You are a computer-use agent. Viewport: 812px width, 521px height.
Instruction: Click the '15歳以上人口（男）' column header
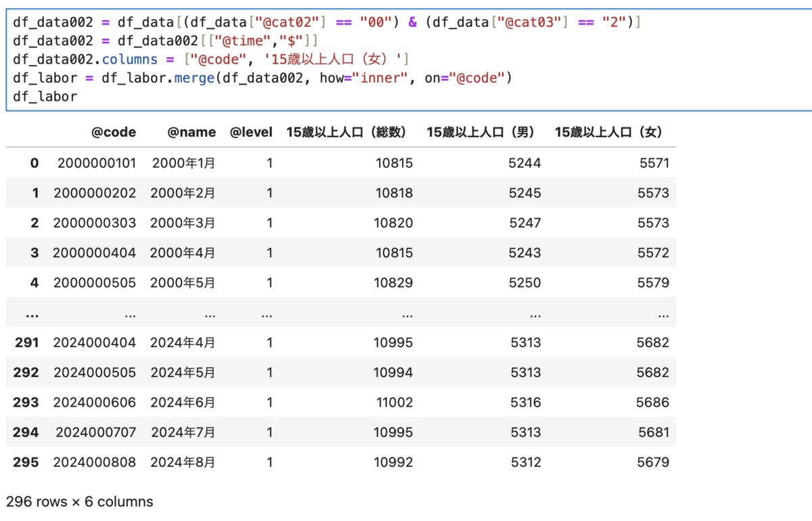click(x=484, y=133)
